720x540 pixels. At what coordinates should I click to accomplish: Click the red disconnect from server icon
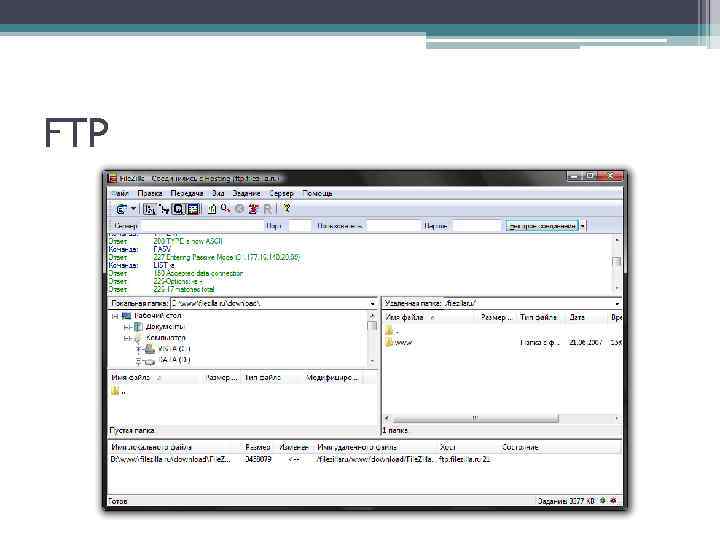[253, 209]
